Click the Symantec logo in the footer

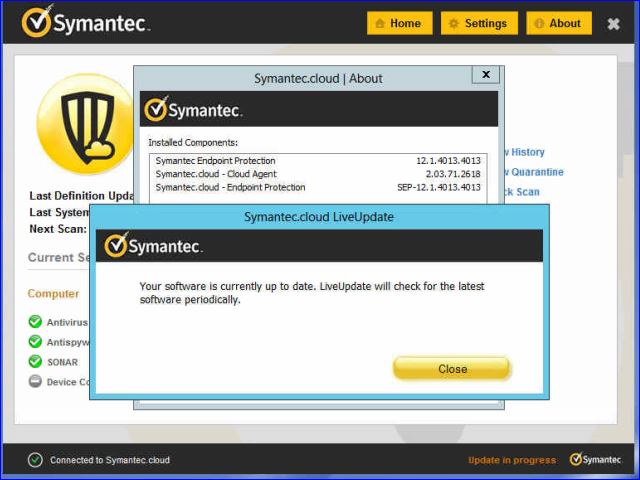pyautogui.click(x=595, y=460)
